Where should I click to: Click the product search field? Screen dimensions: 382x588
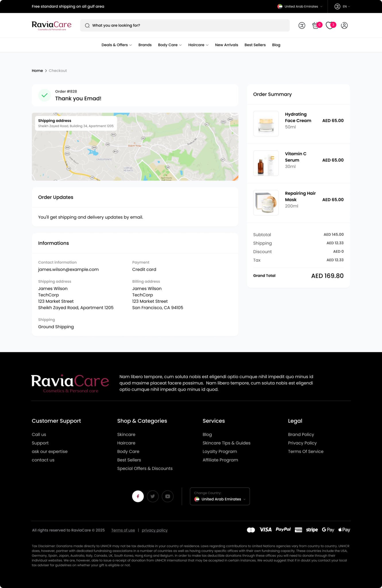point(185,26)
